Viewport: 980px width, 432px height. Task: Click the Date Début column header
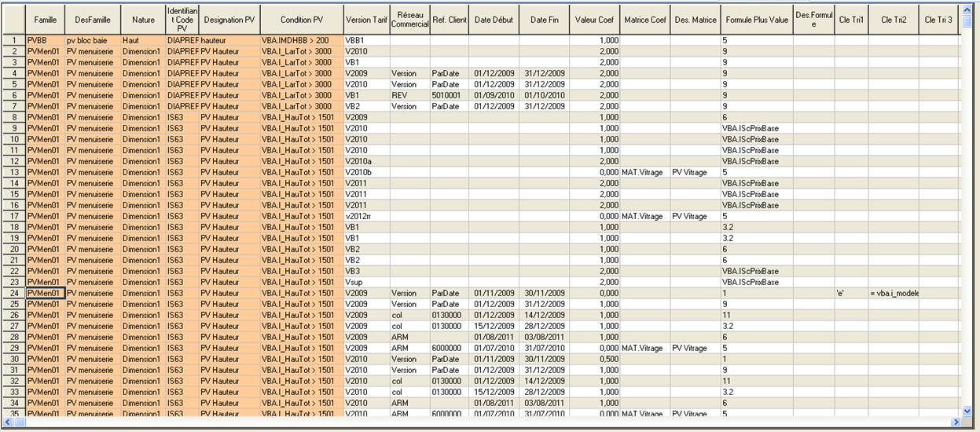[493, 19]
